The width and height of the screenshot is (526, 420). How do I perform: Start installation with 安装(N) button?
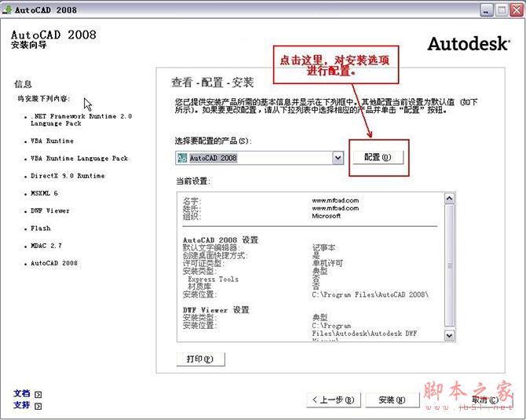(392, 400)
